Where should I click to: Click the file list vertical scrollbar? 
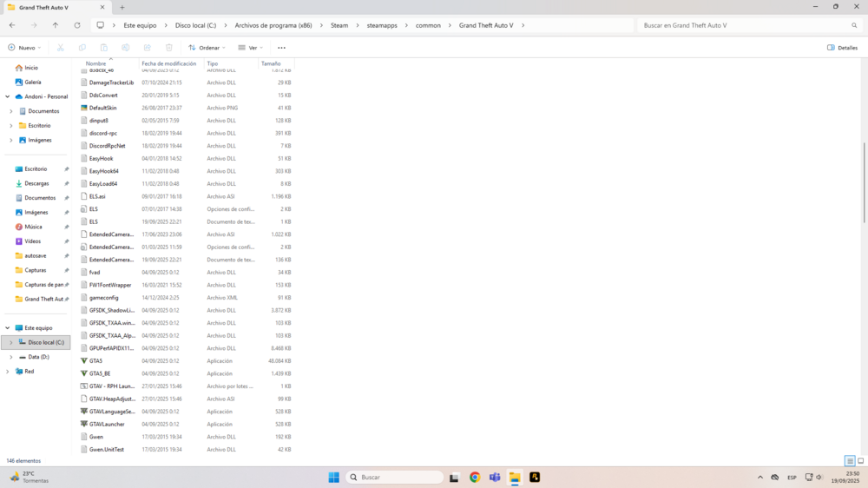[864, 183]
